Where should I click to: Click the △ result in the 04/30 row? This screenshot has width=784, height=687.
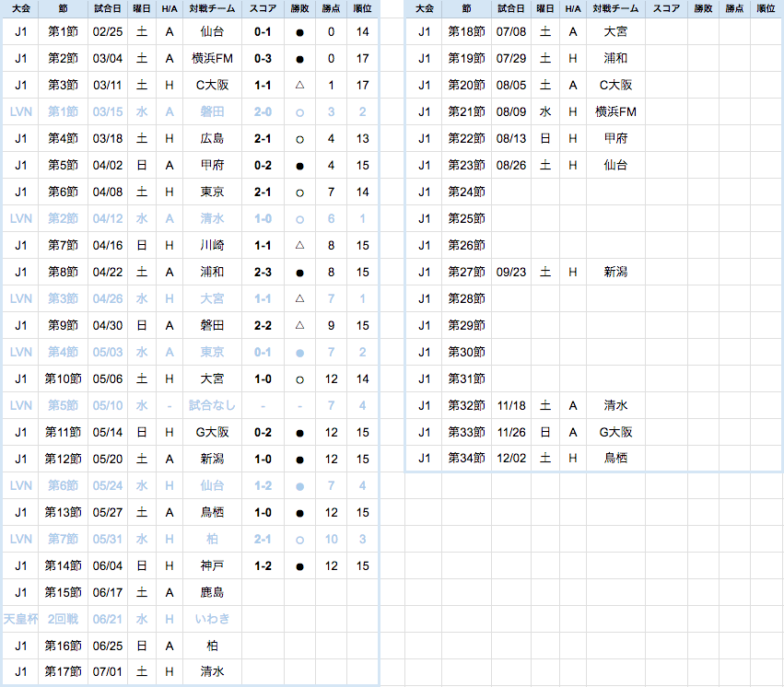(299, 326)
